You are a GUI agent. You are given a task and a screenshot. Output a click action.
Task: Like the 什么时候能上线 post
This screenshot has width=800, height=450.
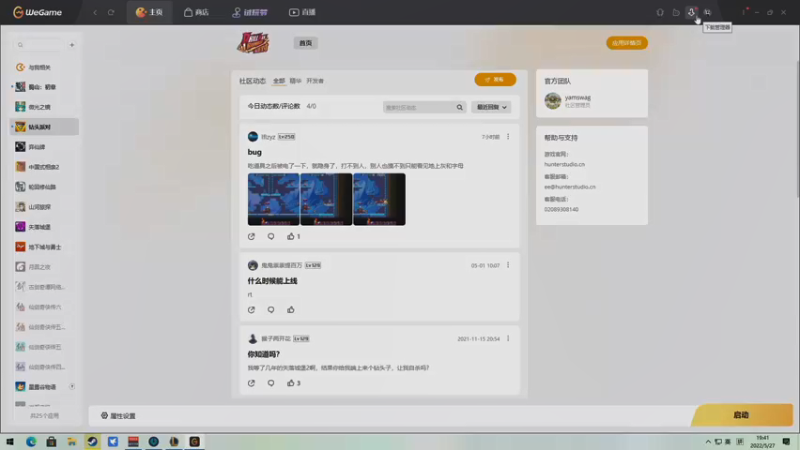click(x=291, y=310)
